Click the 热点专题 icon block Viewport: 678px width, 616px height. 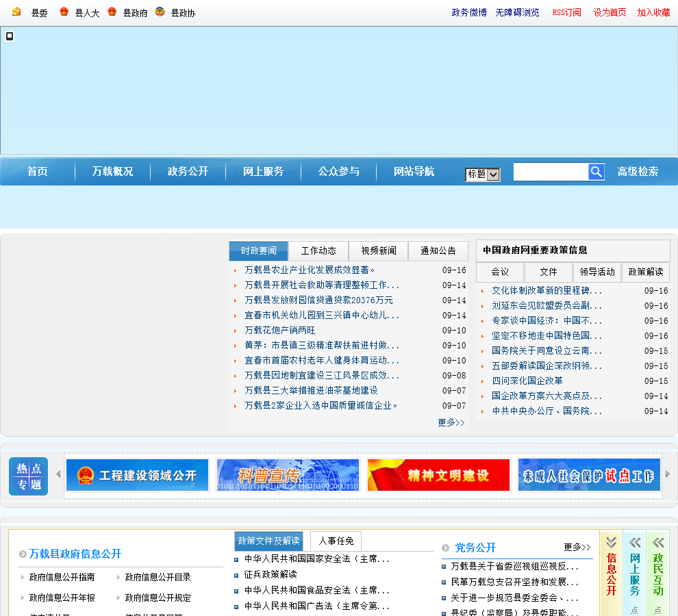[x=29, y=476]
